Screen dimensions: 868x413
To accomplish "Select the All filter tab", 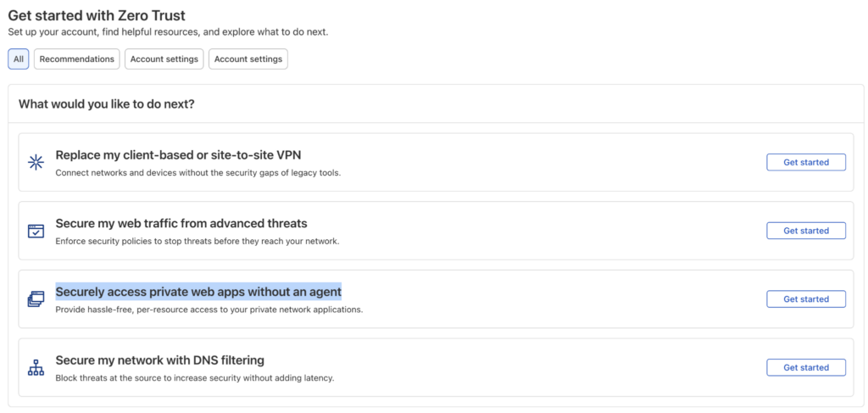I will click(19, 59).
